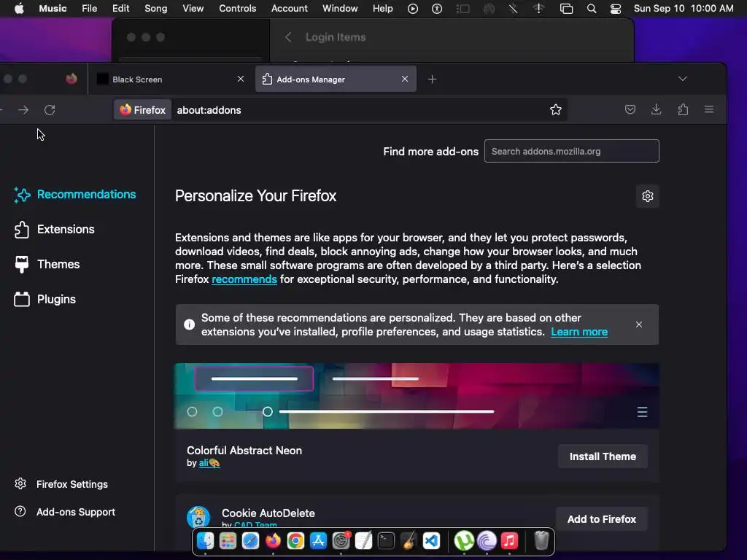Click the add-on tools gear button
The height and width of the screenshot is (560, 747).
tap(648, 195)
